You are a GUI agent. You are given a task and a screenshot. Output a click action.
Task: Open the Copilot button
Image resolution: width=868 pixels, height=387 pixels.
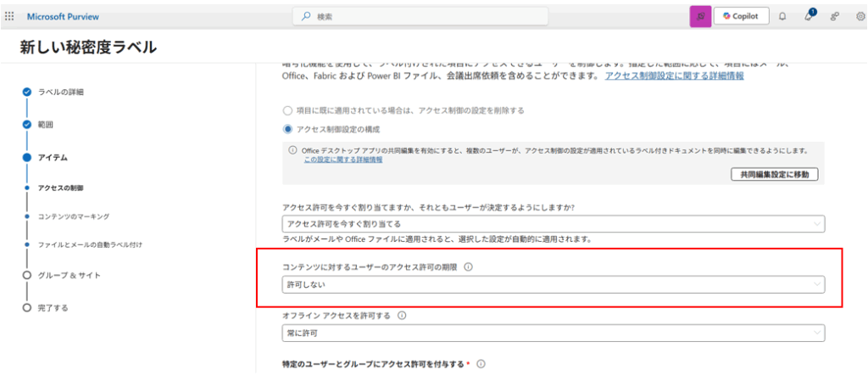[x=741, y=16]
